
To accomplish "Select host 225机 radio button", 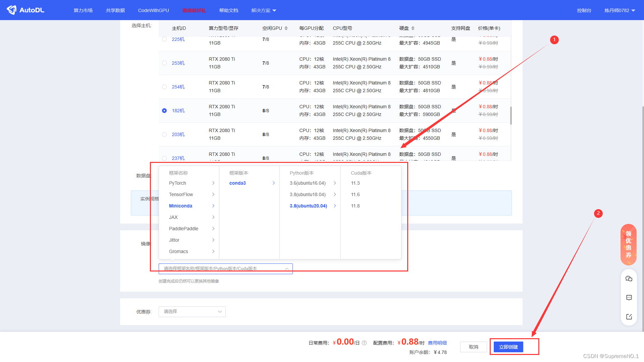I will coord(164,39).
